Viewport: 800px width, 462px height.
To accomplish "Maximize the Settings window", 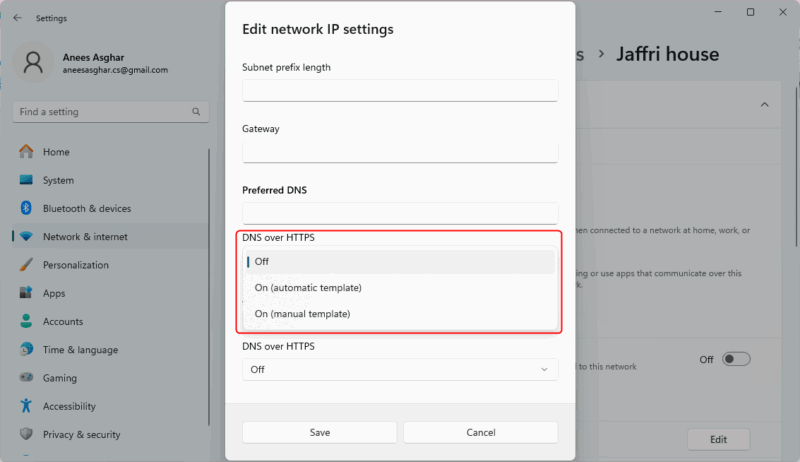I will (751, 12).
